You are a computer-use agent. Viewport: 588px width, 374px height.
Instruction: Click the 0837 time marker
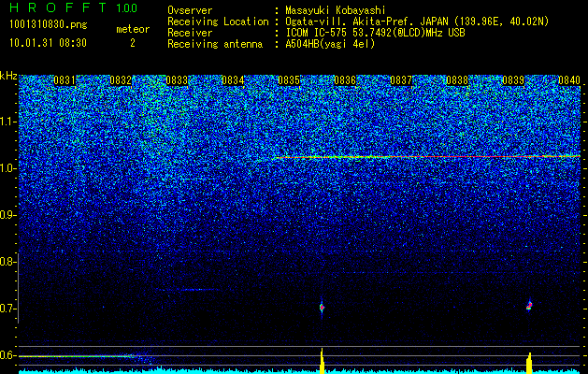coord(401,80)
